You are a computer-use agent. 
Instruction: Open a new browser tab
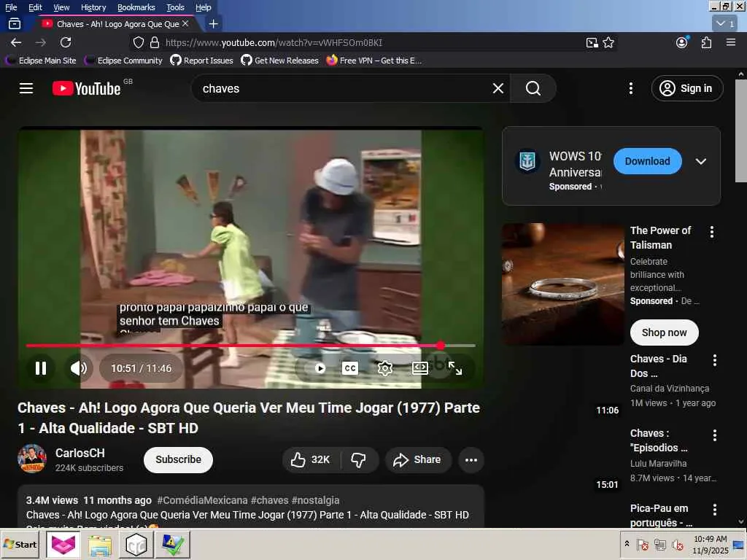click(x=214, y=23)
